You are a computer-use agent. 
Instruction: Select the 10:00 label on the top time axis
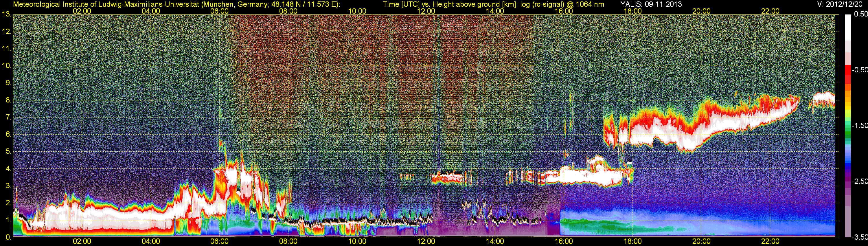(x=357, y=11)
